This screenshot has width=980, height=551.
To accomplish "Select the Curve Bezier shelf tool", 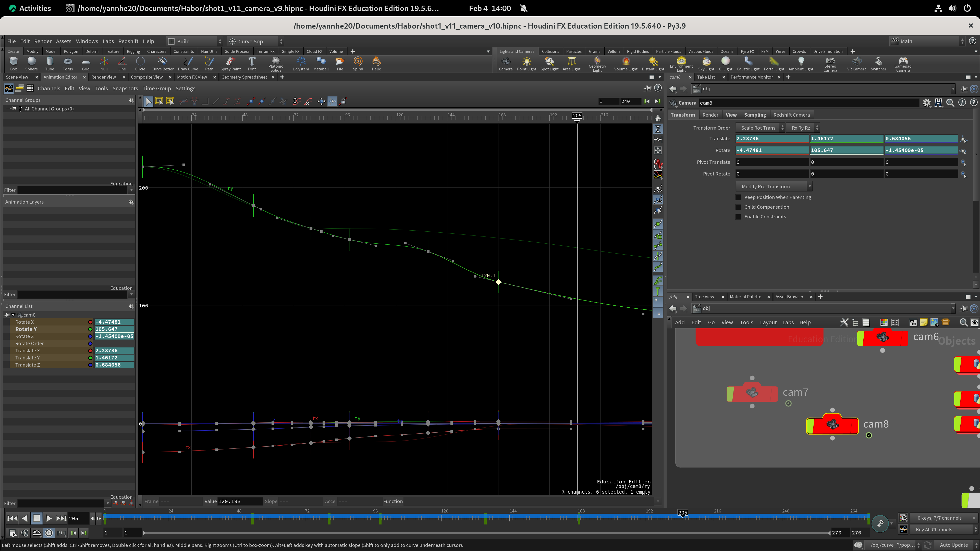I will [x=163, y=64].
